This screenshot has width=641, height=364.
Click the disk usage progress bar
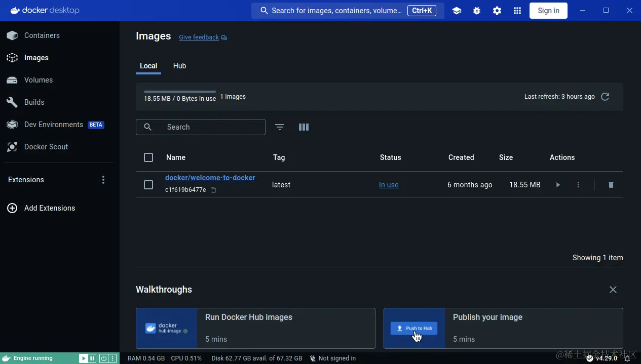pos(180,92)
